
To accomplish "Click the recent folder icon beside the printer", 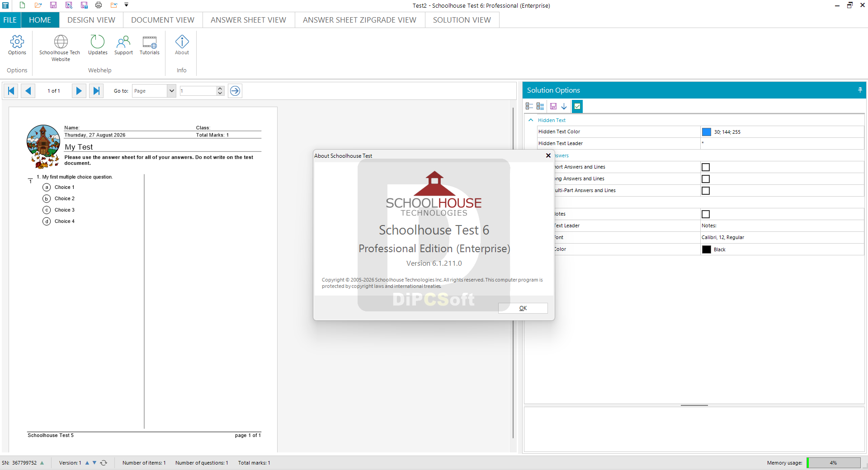I will pyautogui.click(x=113, y=5).
